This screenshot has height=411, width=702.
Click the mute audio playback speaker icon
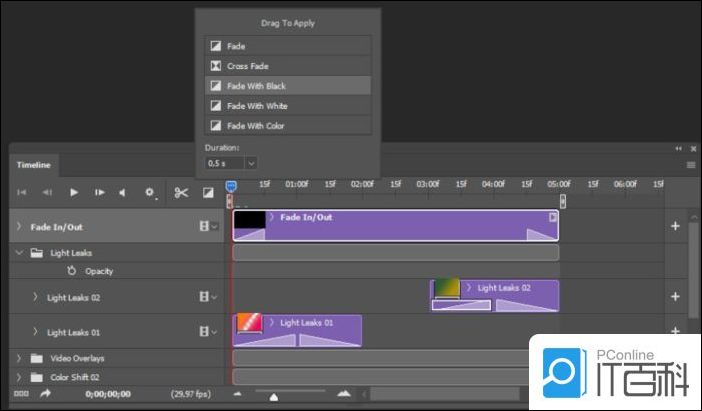point(123,192)
